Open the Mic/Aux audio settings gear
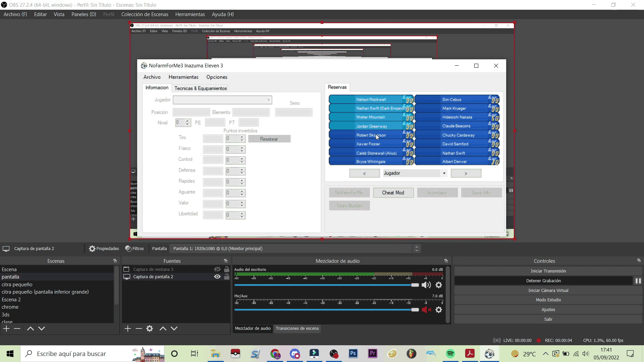The height and width of the screenshot is (362, 644). (438, 310)
